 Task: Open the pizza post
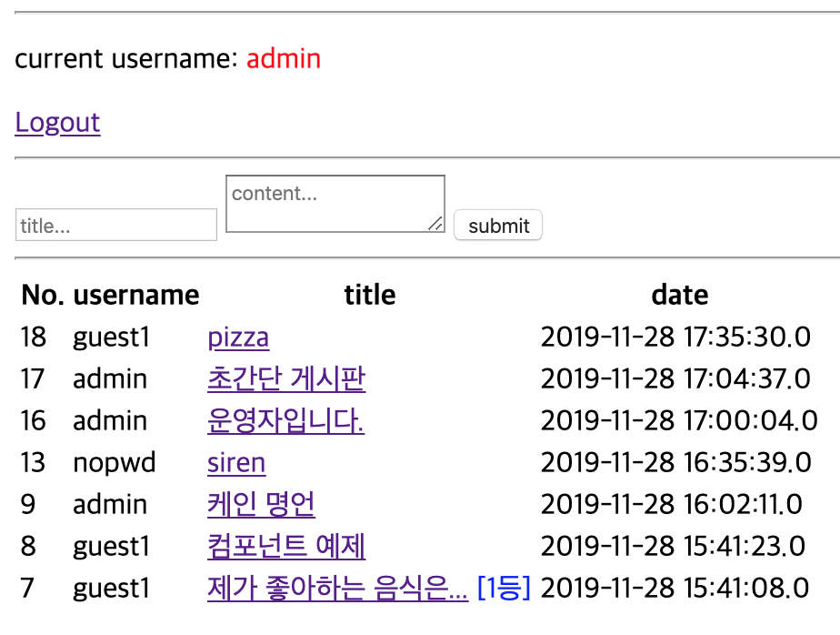238,338
